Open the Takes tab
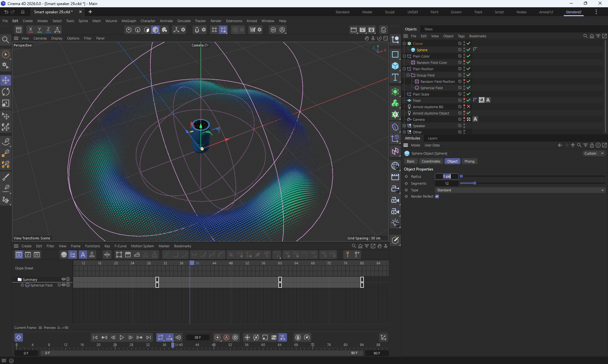The image size is (608, 364). 428,29
